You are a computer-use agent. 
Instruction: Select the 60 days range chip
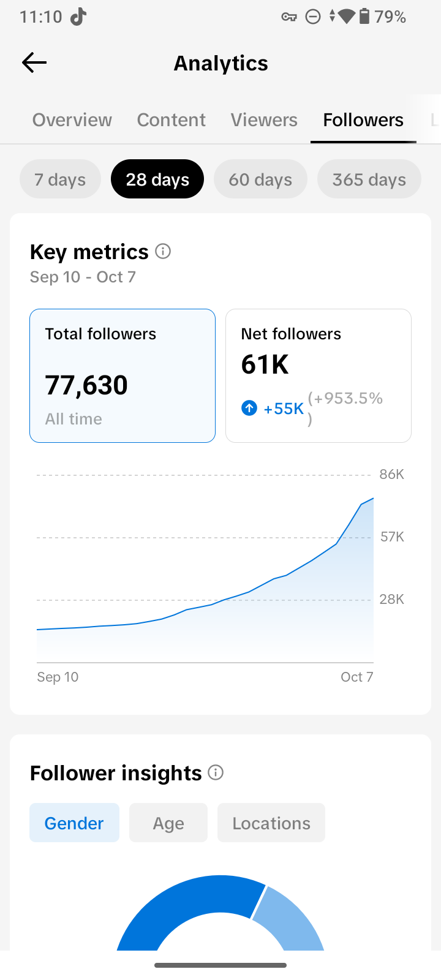click(x=260, y=179)
